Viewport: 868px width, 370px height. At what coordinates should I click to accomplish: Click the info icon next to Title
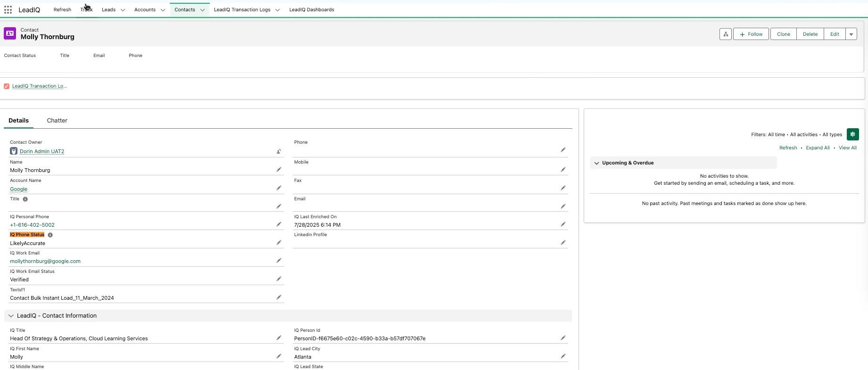click(25, 199)
